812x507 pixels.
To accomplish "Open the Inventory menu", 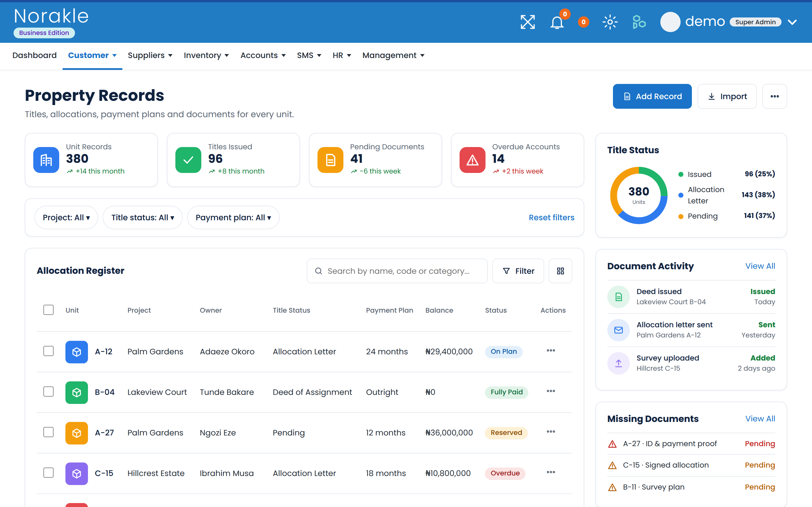I will pos(206,55).
